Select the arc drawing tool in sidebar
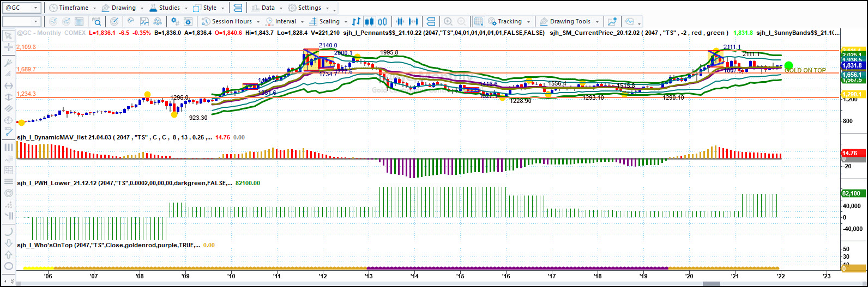This screenshot has height=287, width=868. click(8, 232)
